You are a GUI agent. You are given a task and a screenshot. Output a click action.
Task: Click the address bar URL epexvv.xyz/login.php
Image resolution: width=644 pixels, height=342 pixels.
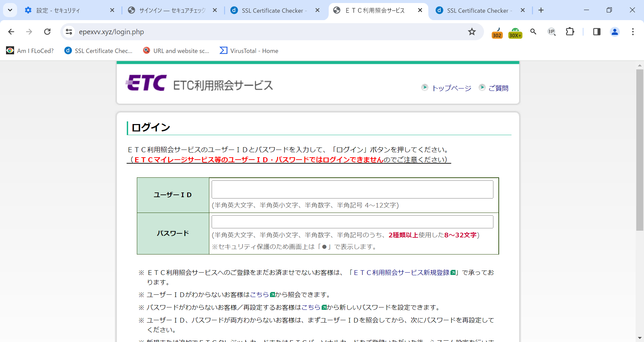(x=111, y=32)
